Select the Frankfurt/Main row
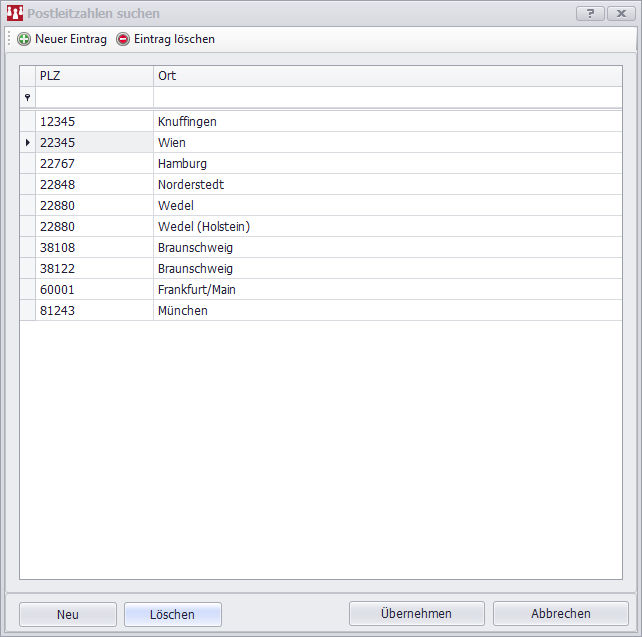The image size is (642, 637). point(196,290)
